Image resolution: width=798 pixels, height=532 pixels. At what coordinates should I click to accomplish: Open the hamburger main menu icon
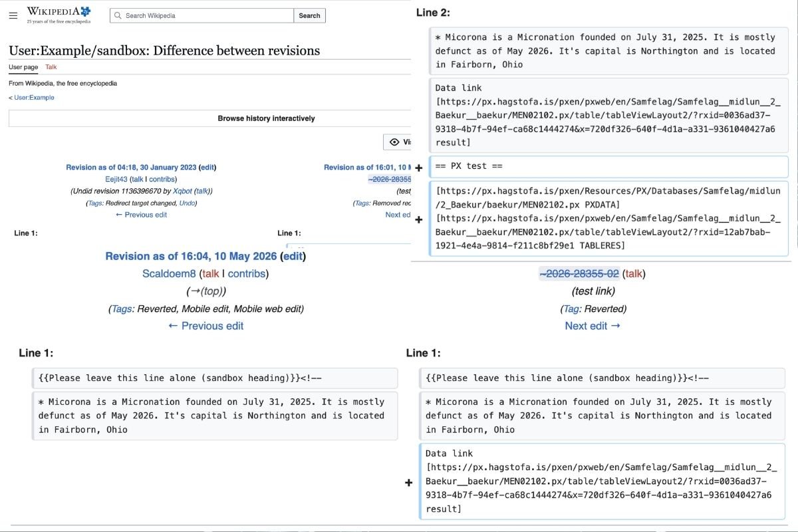(x=13, y=15)
